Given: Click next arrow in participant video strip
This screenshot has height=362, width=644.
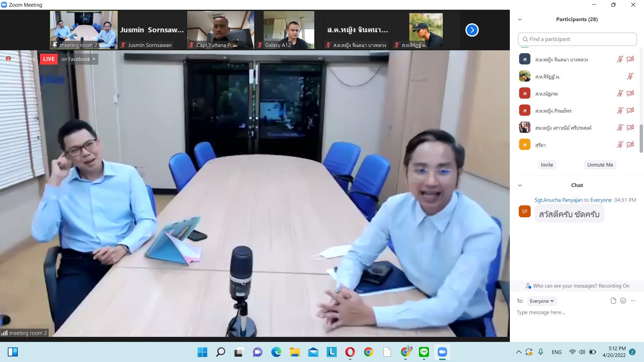Looking at the screenshot, I should tap(472, 30).
